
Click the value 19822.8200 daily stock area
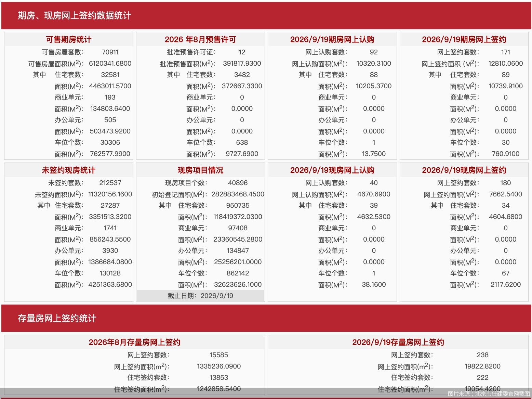click(x=482, y=366)
